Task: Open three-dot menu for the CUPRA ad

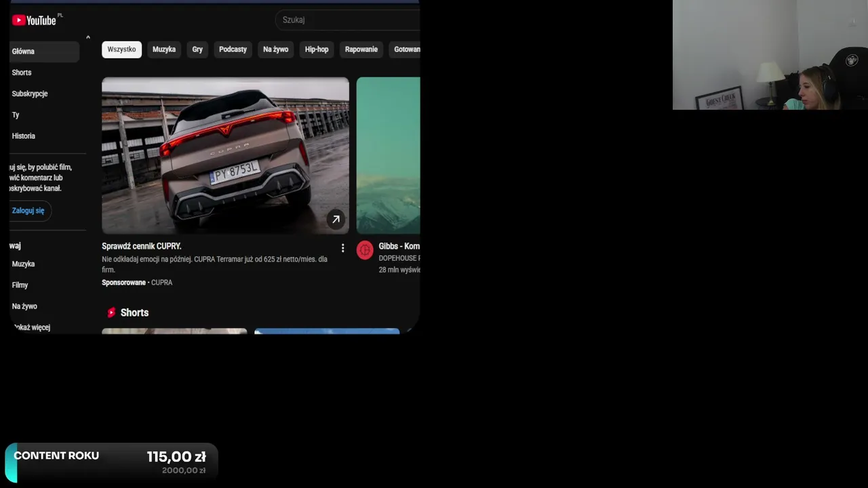Action: [x=342, y=249]
